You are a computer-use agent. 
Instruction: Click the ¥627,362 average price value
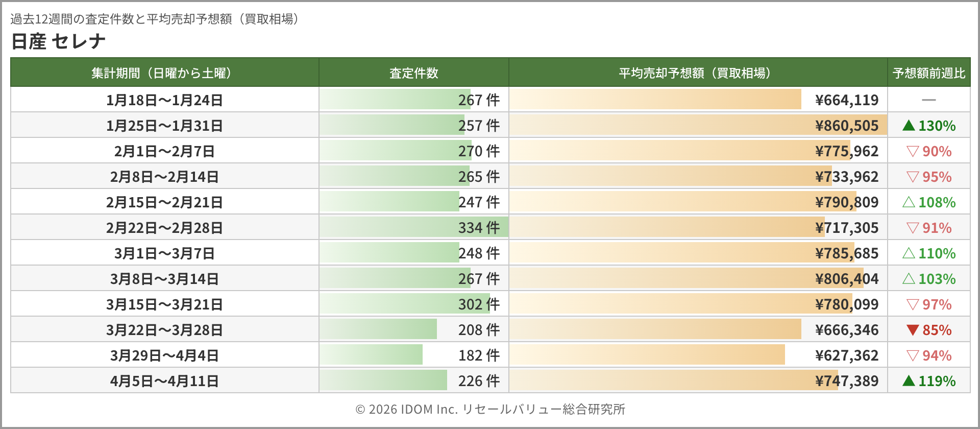coord(847,355)
